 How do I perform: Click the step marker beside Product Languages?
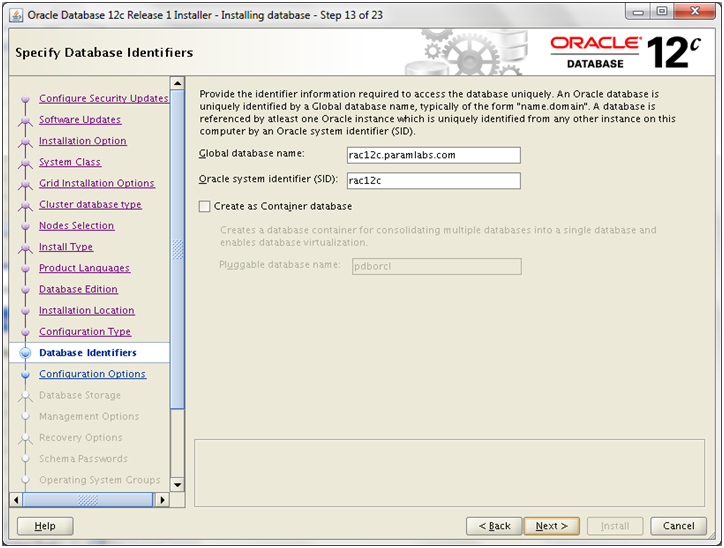click(x=25, y=269)
